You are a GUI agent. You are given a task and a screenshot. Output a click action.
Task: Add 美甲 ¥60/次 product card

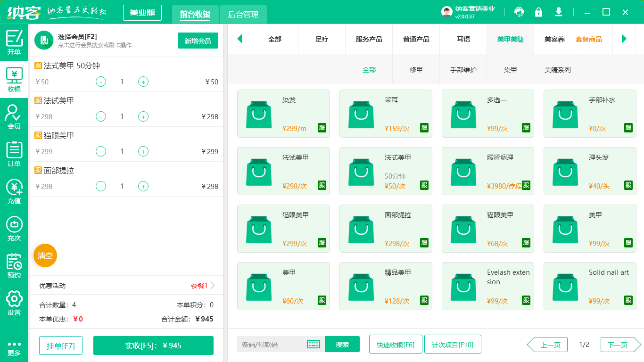[x=283, y=286]
